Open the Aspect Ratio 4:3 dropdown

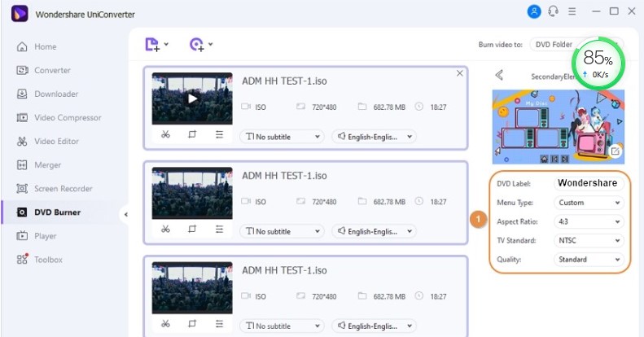(x=589, y=221)
